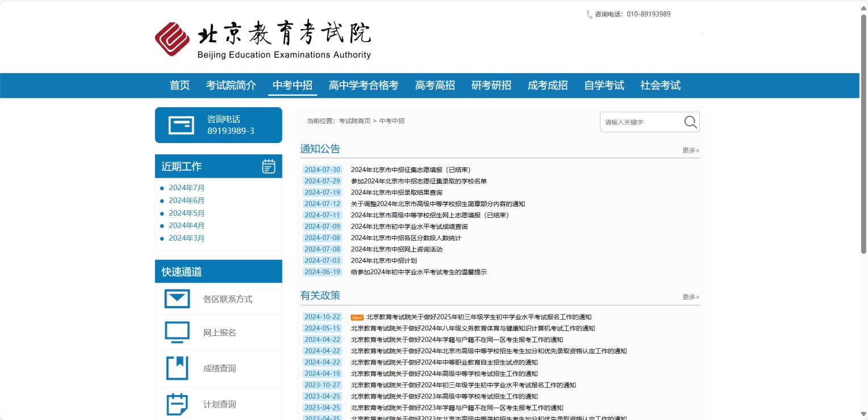Open 2024年高级中等学校考试招生工作的通知
Screen dimensions: 868x420
[444, 373]
